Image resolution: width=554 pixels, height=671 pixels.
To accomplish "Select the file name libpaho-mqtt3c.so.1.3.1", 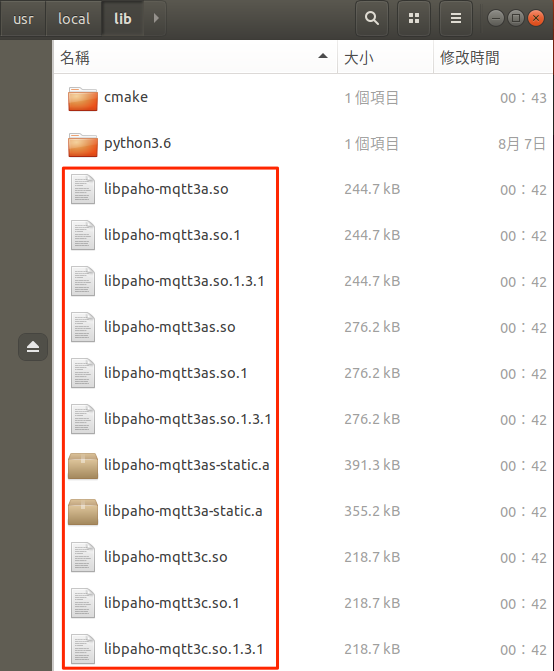I will pos(184,649).
